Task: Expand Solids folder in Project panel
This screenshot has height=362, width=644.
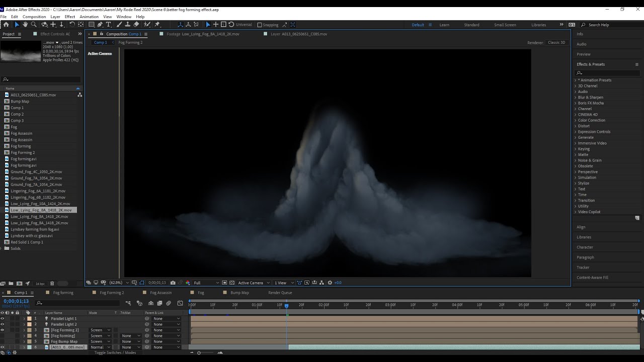Action: coord(2,248)
